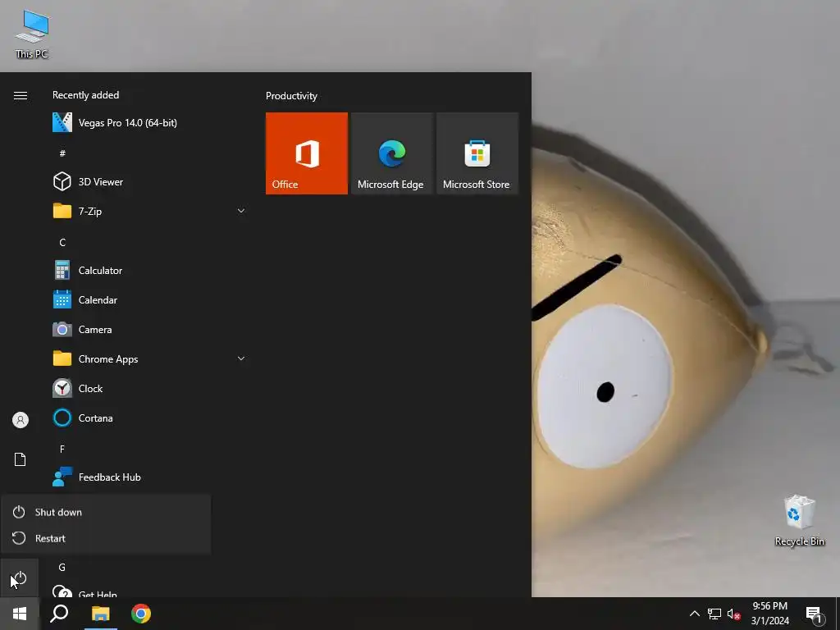Open Calendar app
840x630 pixels.
pyautogui.click(x=149, y=300)
